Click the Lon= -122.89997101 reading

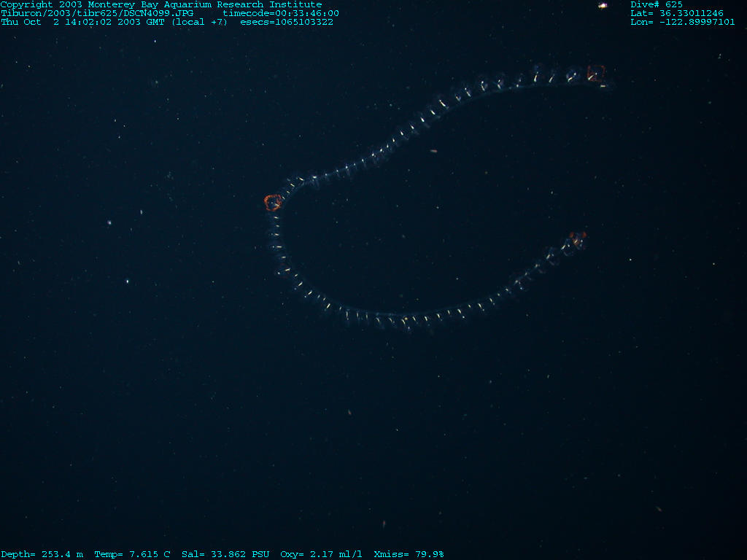pyautogui.click(x=682, y=22)
